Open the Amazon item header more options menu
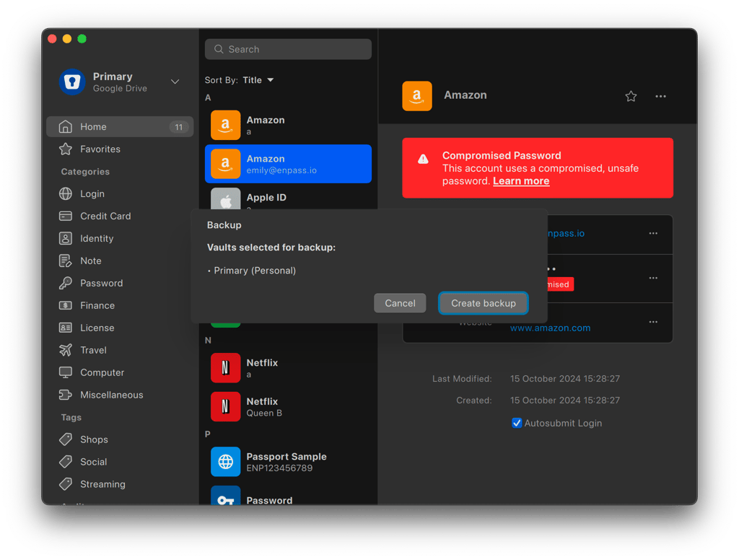739x560 pixels. (x=660, y=96)
